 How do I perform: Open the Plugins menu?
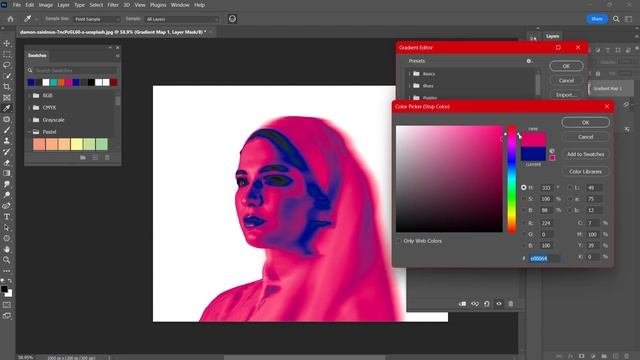tap(158, 5)
